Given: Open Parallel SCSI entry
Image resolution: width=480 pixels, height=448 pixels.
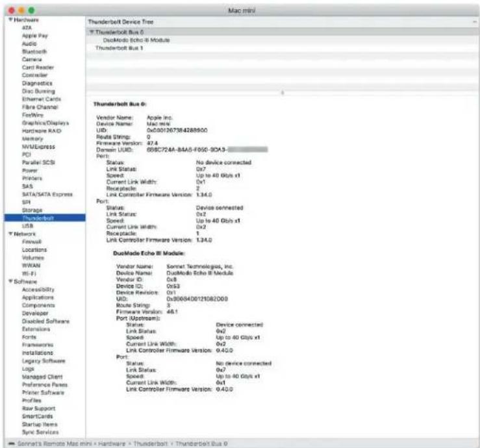Looking at the screenshot, I should click(x=38, y=162).
